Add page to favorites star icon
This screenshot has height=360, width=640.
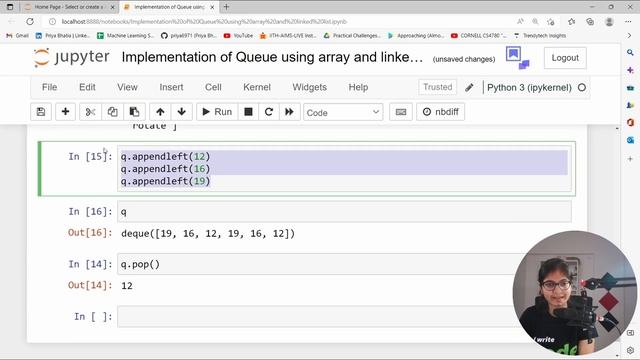551,22
